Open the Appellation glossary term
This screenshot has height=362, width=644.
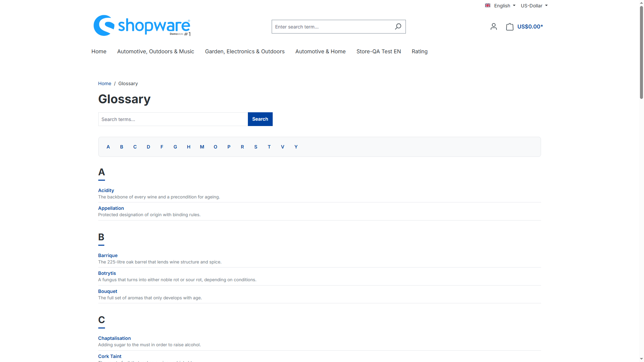111,208
